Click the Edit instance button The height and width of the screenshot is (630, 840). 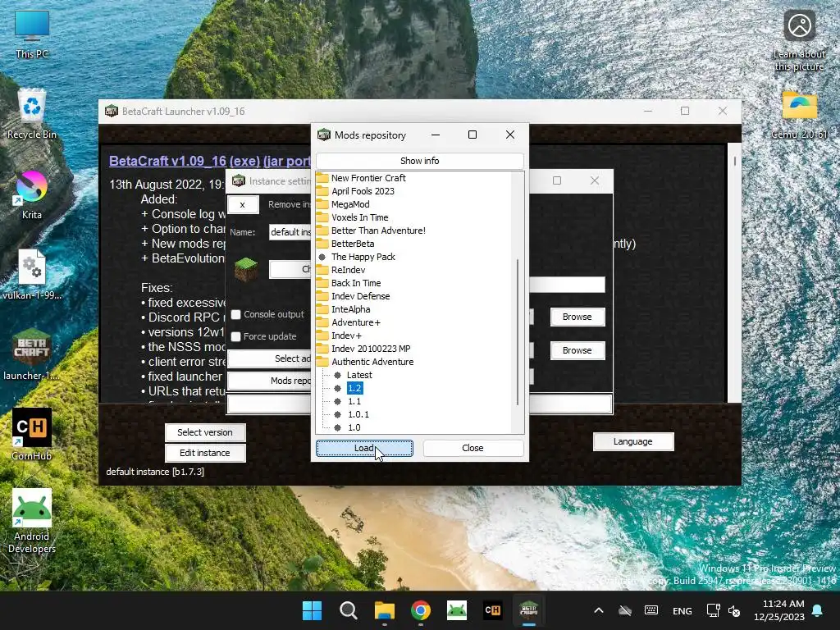[x=205, y=453]
